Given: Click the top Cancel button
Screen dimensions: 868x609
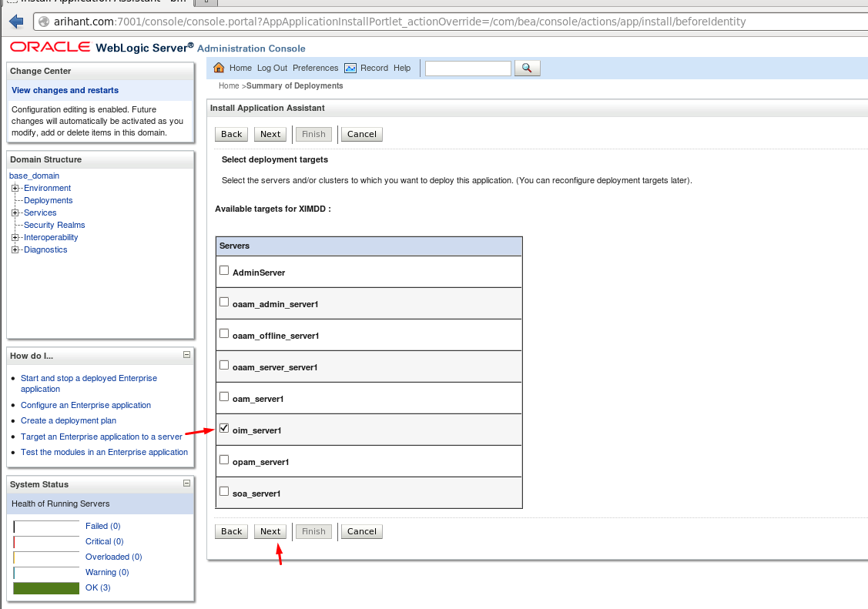Looking at the screenshot, I should point(361,135).
